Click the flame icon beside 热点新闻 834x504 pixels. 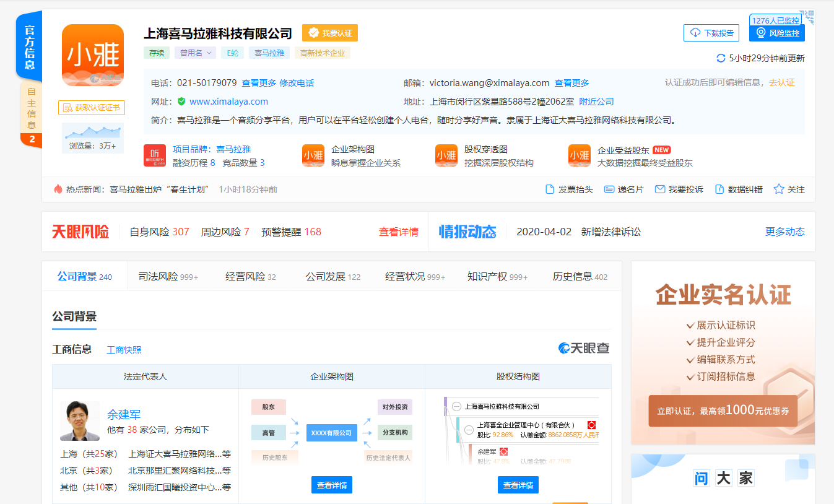pos(58,189)
